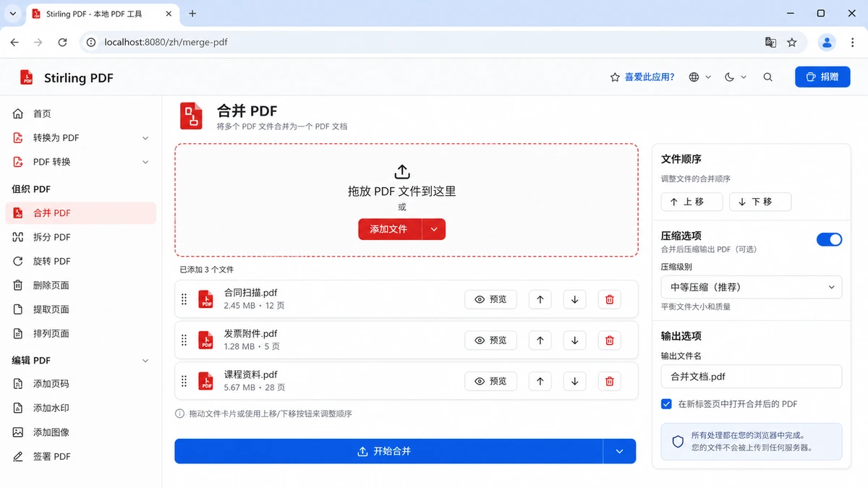Open the browser profile avatar
The height and width of the screenshot is (488, 868).
pyautogui.click(x=827, y=43)
